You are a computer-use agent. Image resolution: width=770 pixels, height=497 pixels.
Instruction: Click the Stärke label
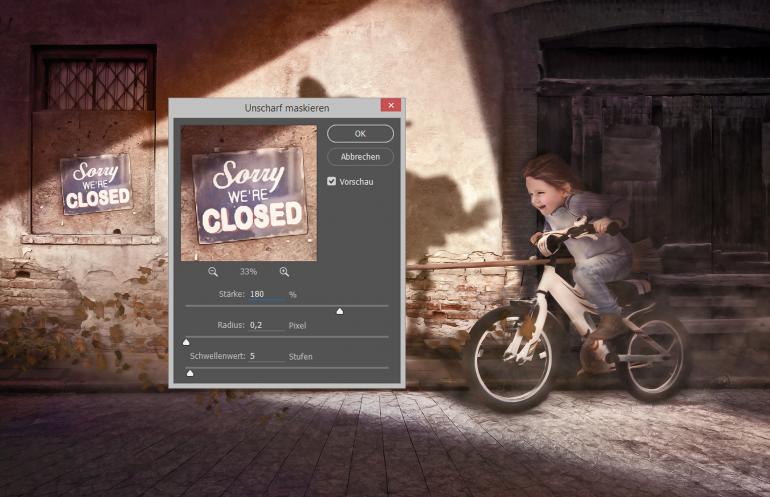pos(232,294)
